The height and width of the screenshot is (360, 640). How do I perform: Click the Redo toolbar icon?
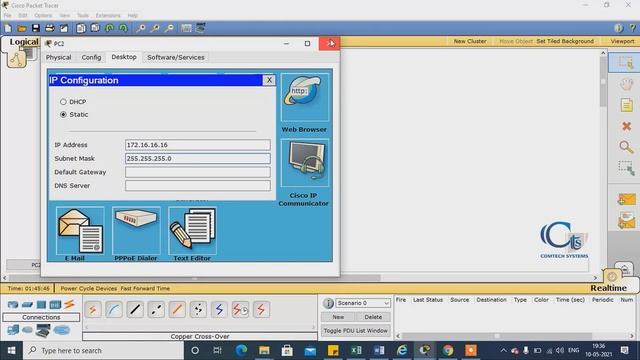click(123, 28)
